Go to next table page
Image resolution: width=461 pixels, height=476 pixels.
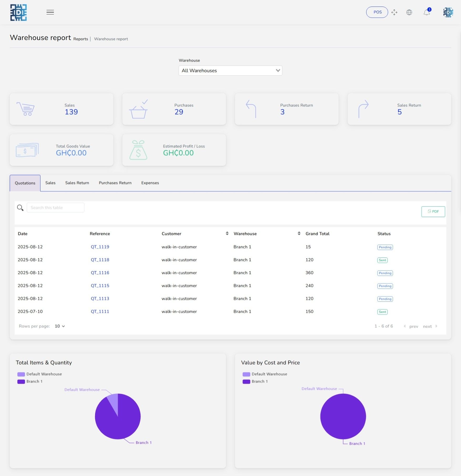[x=430, y=326]
